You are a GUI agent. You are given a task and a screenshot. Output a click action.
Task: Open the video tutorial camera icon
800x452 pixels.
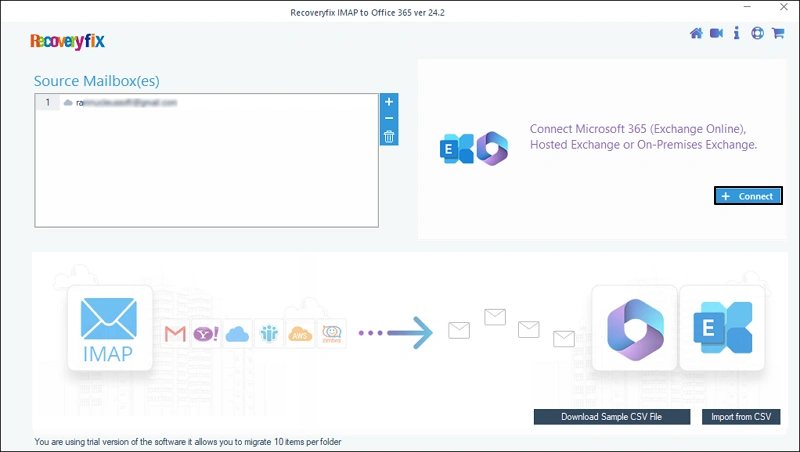[x=716, y=33]
